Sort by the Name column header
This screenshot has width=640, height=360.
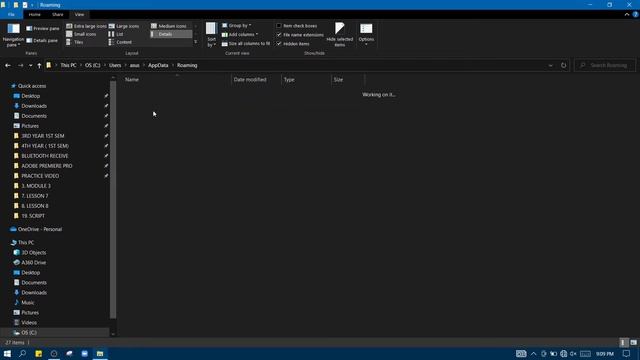(177, 80)
